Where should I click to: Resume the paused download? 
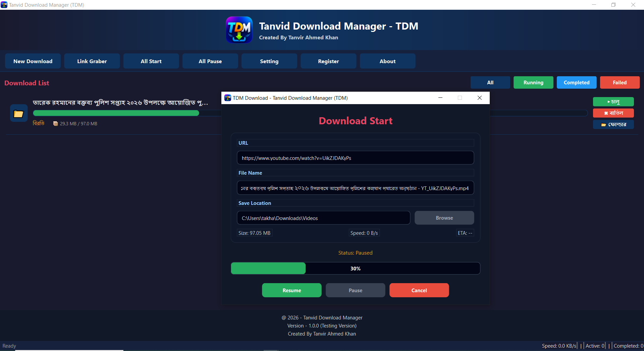click(x=292, y=290)
